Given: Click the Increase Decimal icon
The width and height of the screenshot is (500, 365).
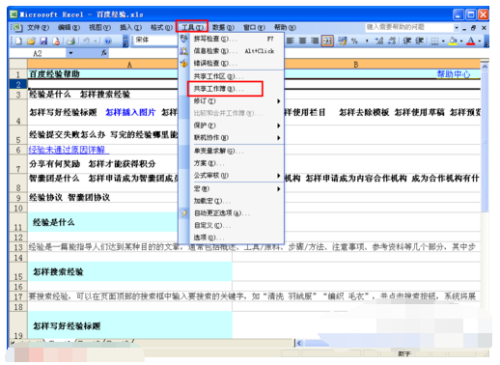Looking at the screenshot, I should click(x=379, y=41).
